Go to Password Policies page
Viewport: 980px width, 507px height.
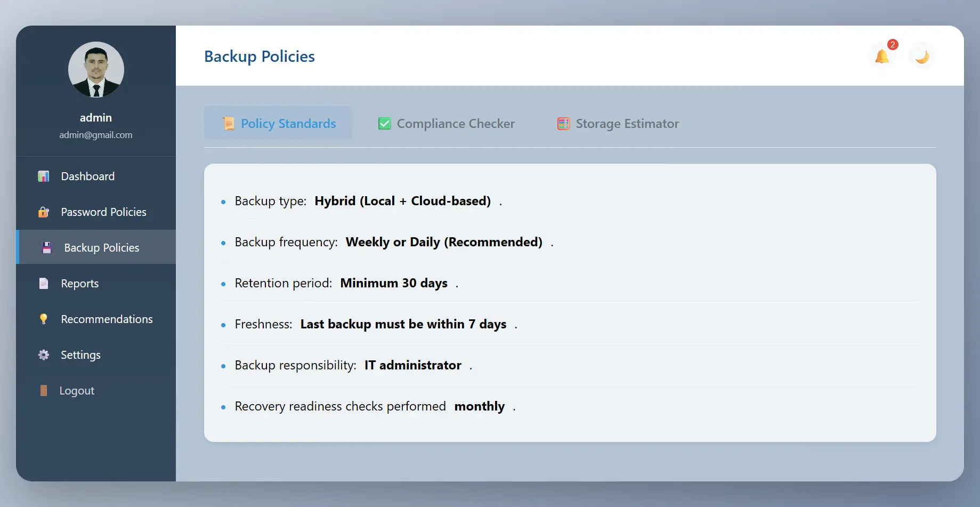pos(103,212)
